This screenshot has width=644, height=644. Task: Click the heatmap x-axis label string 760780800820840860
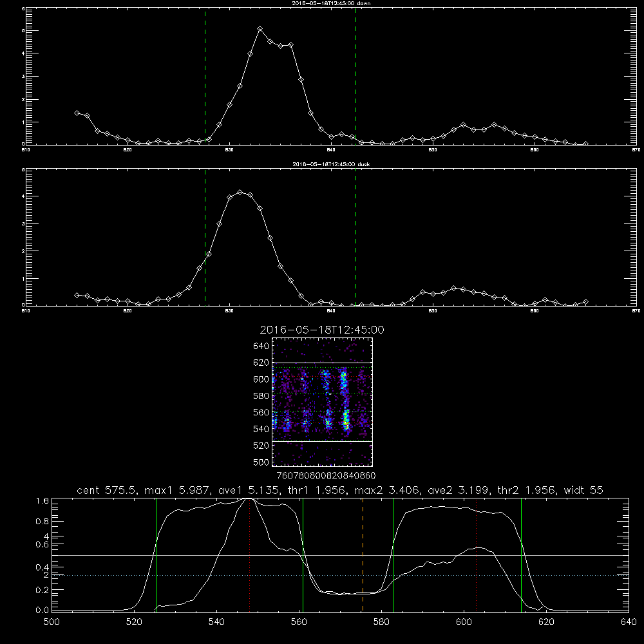click(x=327, y=475)
